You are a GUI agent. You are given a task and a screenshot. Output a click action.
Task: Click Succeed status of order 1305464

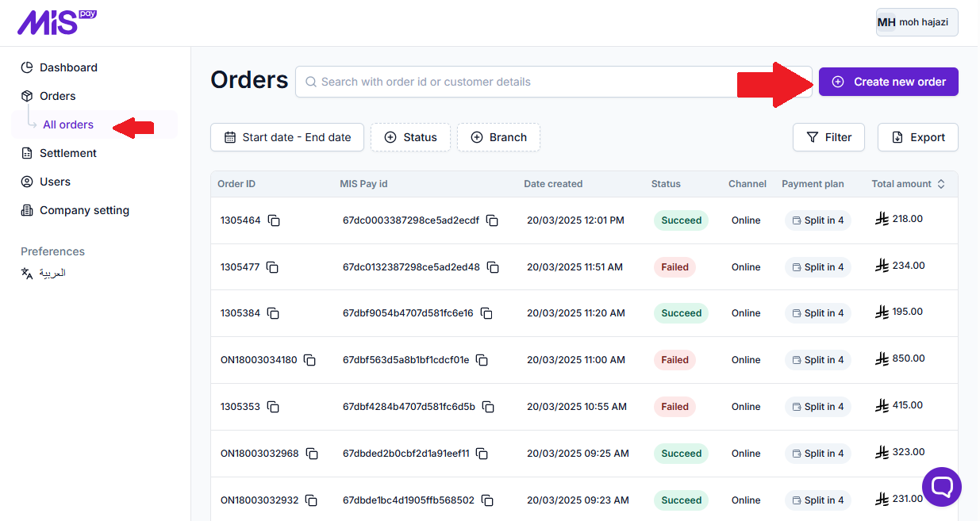[x=681, y=220]
